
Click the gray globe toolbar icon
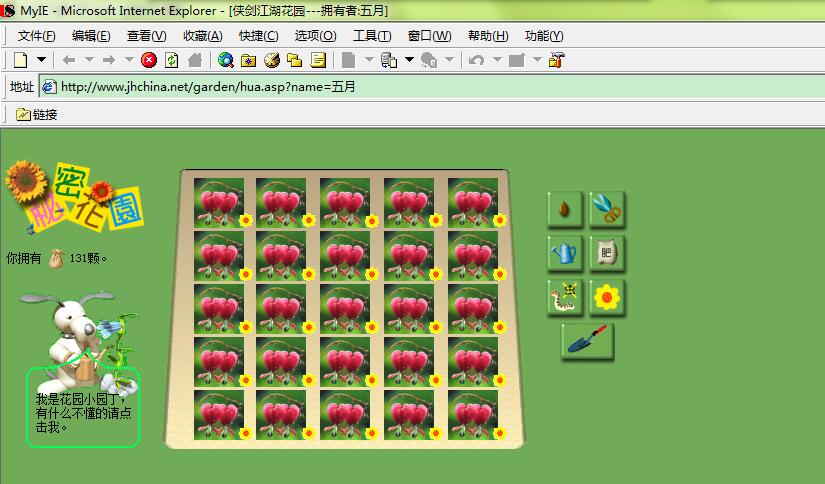click(429, 60)
